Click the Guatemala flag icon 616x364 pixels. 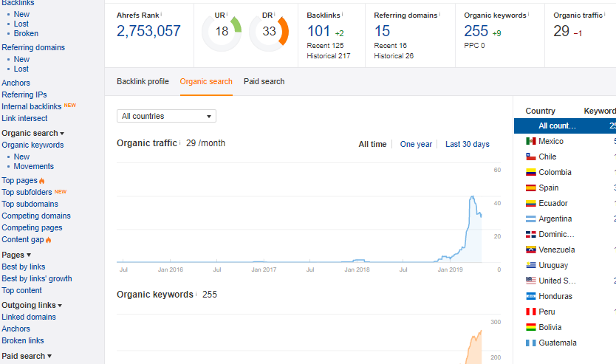[531, 343]
